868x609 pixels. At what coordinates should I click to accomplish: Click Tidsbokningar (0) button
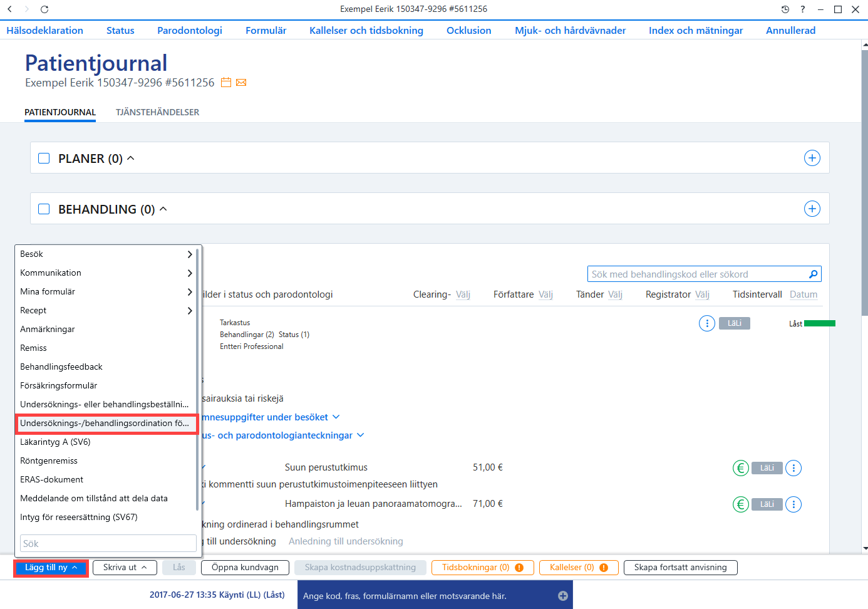(x=483, y=568)
